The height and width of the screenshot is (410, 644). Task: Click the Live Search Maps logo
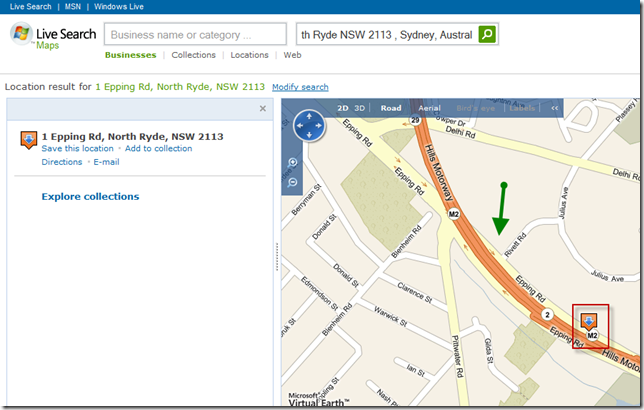click(54, 38)
